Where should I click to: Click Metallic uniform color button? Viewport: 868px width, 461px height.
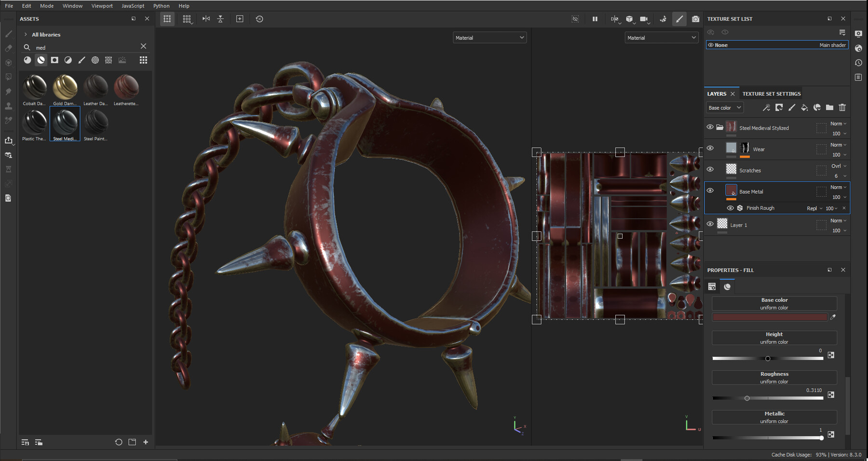click(x=774, y=417)
